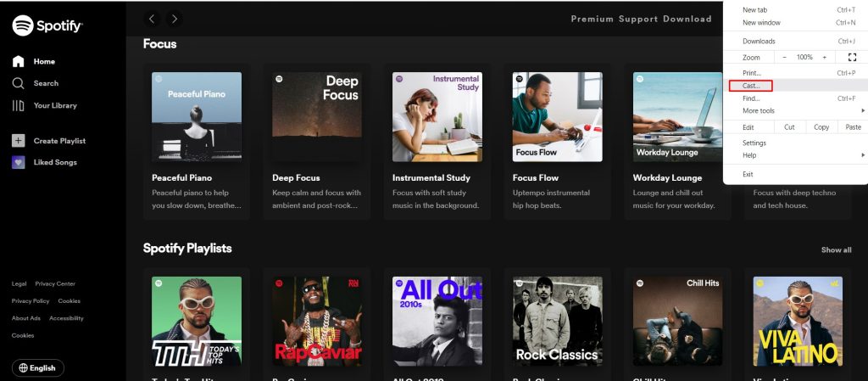868x381 pixels.
Task: Open the Premium link
Action: (593, 19)
